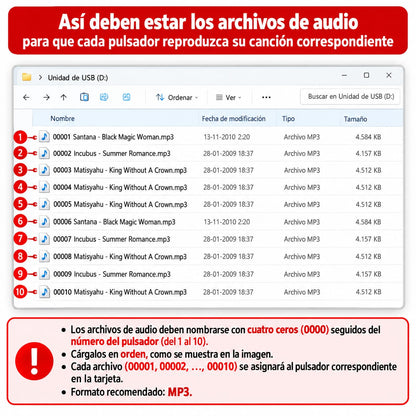Click the folder icon in address bar
The width and height of the screenshot is (416, 416).
pos(27,77)
